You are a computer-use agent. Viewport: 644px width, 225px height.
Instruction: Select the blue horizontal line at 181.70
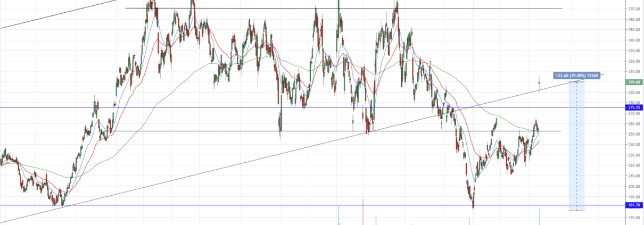266,205
